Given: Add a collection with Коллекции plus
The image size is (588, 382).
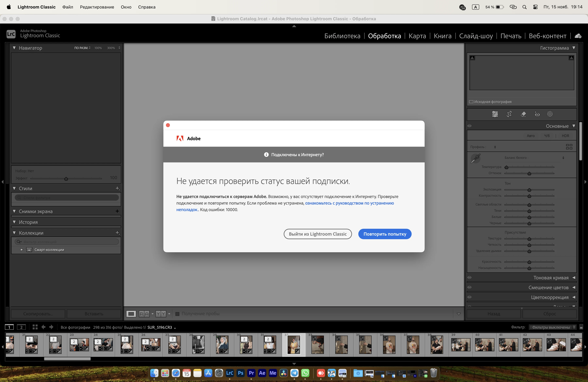Looking at the screenshot, I should pos(117,233).
